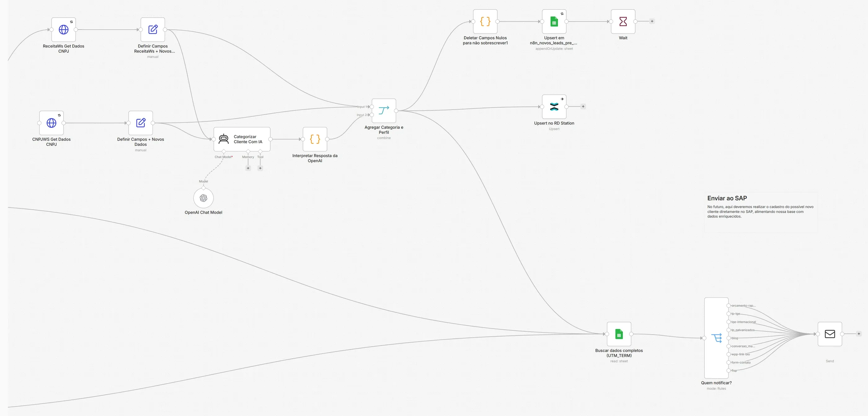Open the Agregar Categoria e Perfil merge node

(x=384, y=110)
